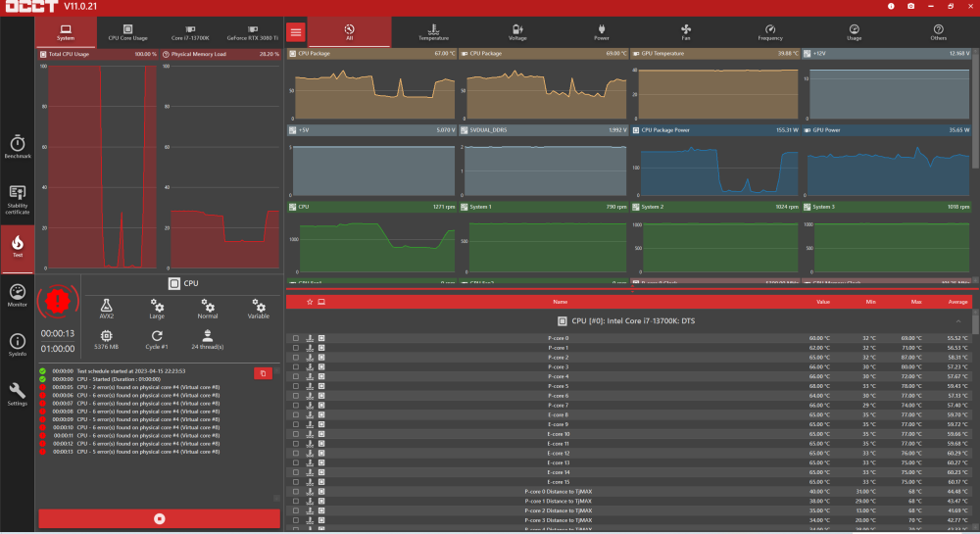Tick the E-core 14 checkbox
Image resolution: width=980 pixels, height=534 pixels.
coord(296,472)
